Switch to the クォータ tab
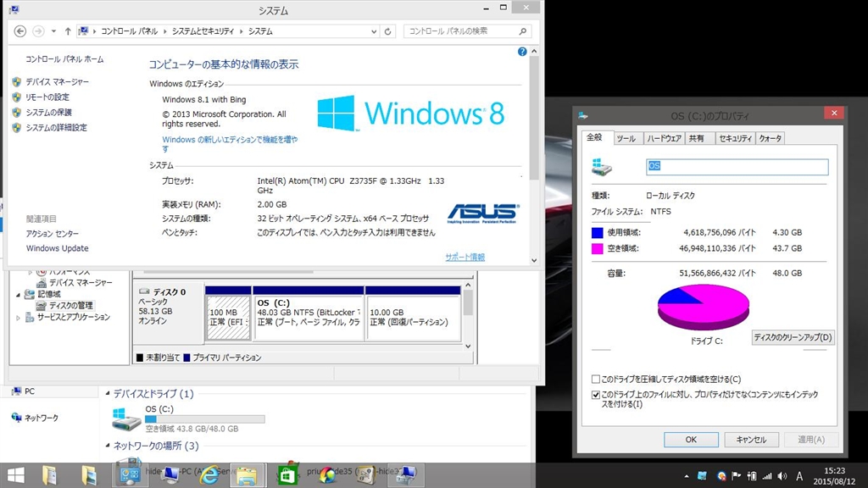The height and width of the screenshot is (488, 868). [x=770, y=138]
